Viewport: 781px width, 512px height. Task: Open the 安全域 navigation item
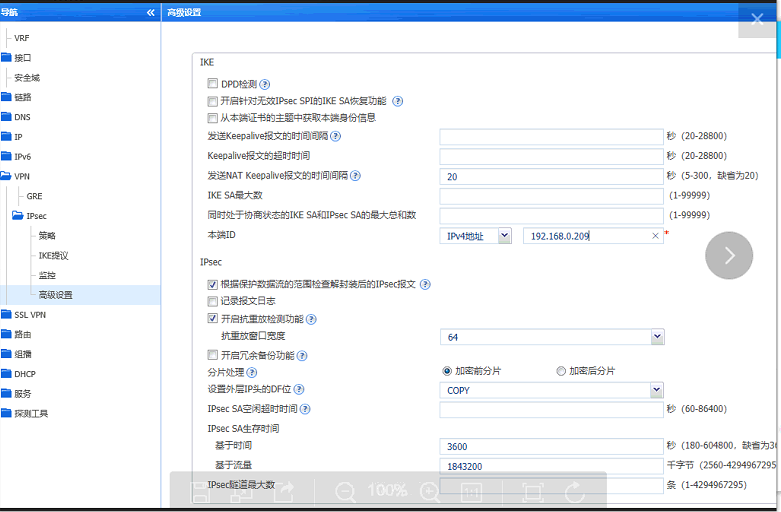pos(27,78)
